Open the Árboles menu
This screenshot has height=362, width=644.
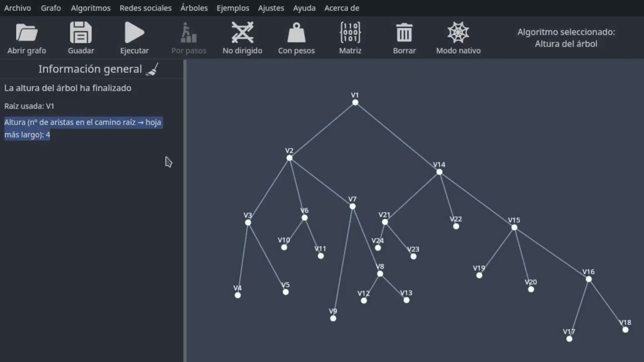click(194, 8)
